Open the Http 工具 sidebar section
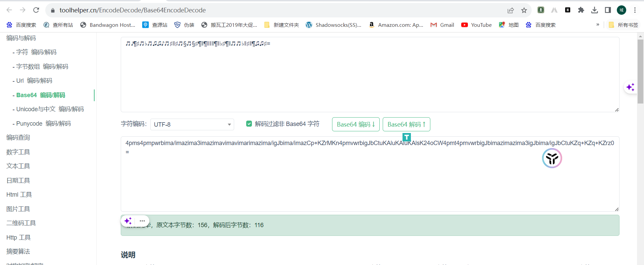The image size is (644, 265). [x=18, y=237]
